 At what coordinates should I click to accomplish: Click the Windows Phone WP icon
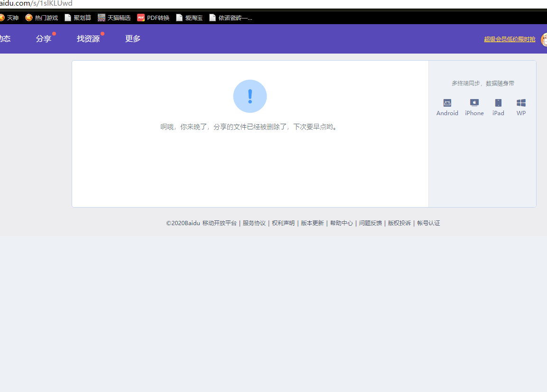tap(521, 103)
